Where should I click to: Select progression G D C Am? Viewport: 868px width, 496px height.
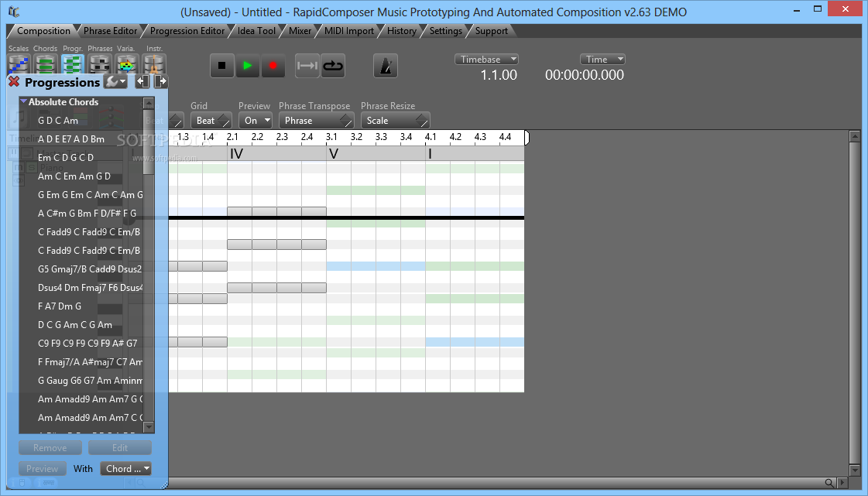coord(57,121)
